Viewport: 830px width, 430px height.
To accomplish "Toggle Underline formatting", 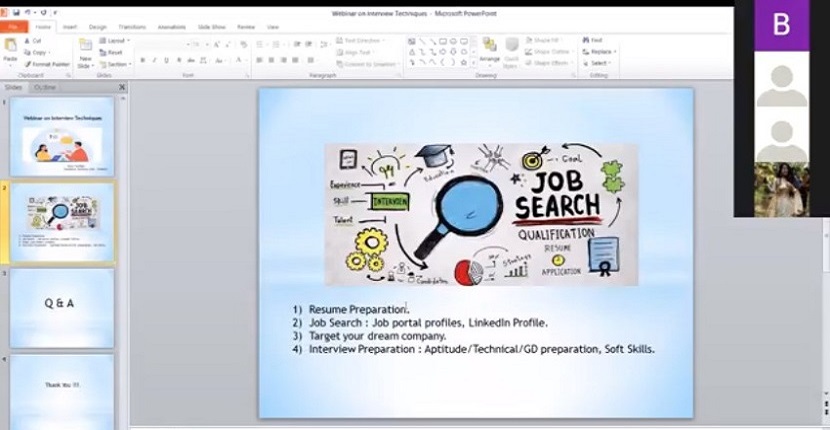I will [166, 60].
